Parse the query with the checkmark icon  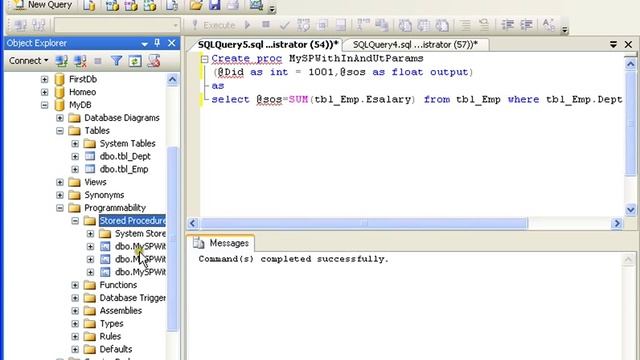click(x=284, y=25)
